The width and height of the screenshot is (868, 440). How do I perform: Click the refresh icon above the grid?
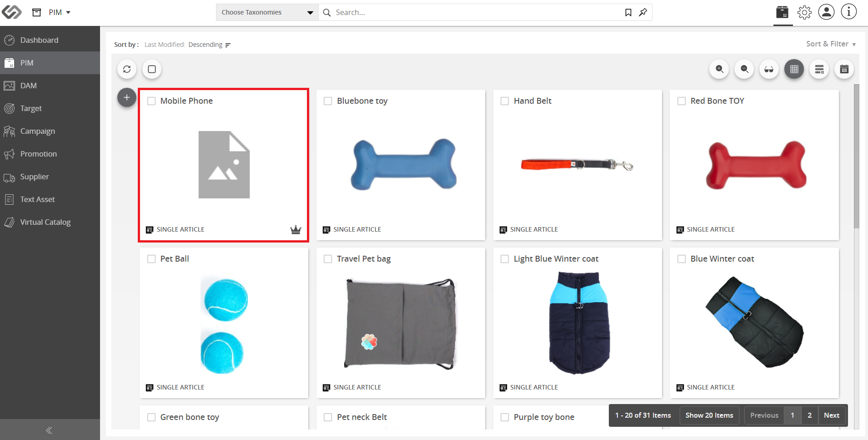[x=127, y=69]
